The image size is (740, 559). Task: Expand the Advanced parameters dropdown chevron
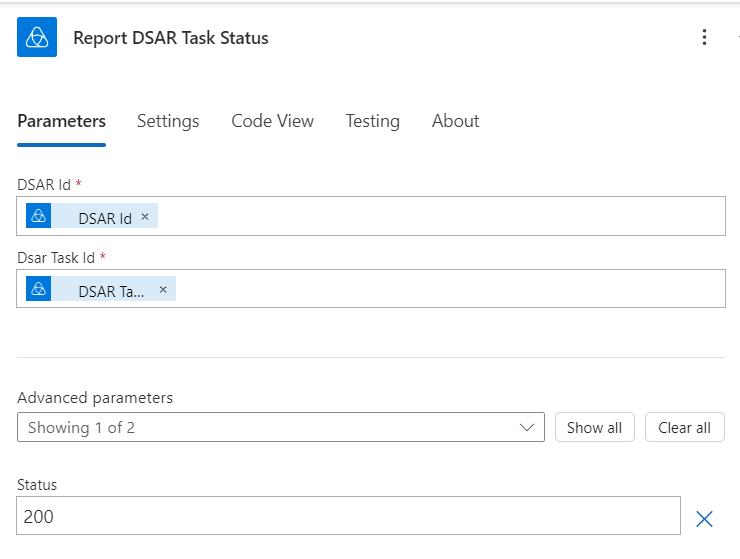[527, 427]
